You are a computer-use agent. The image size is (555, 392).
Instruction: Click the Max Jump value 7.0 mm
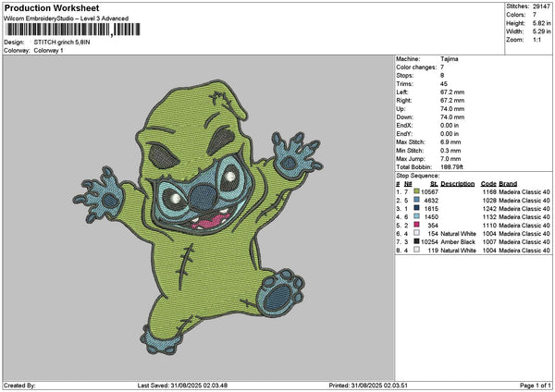450,159
